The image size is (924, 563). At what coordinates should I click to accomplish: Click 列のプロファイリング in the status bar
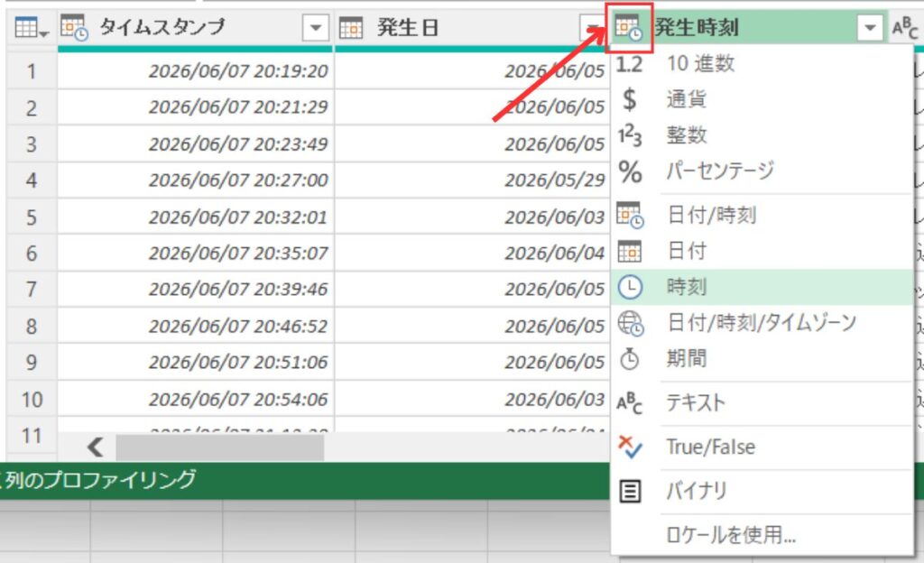pos(101,479)
